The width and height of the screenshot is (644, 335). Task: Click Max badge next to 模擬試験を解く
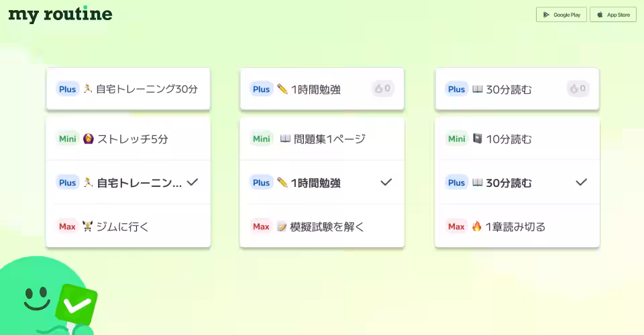point(261,226)
